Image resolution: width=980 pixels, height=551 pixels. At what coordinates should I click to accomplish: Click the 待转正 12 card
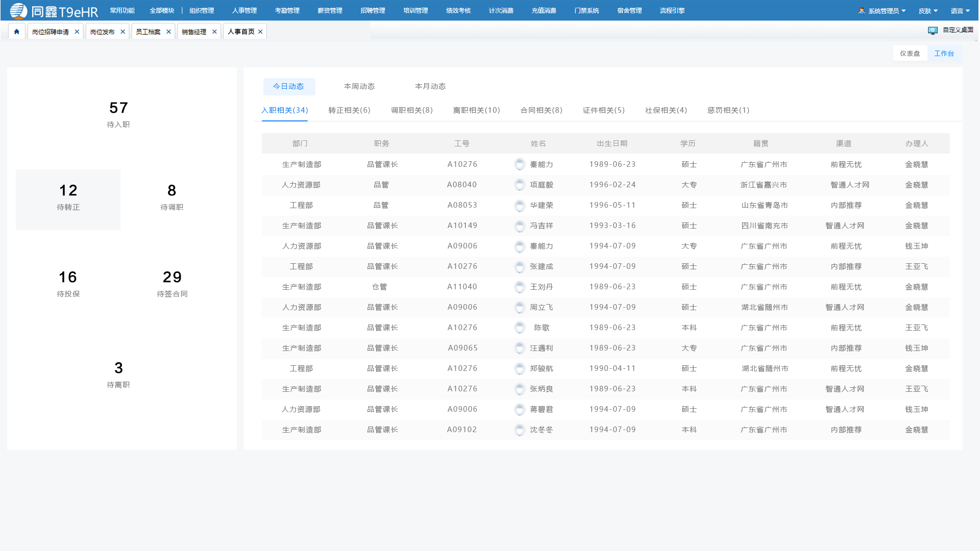(x=68, y=199)
